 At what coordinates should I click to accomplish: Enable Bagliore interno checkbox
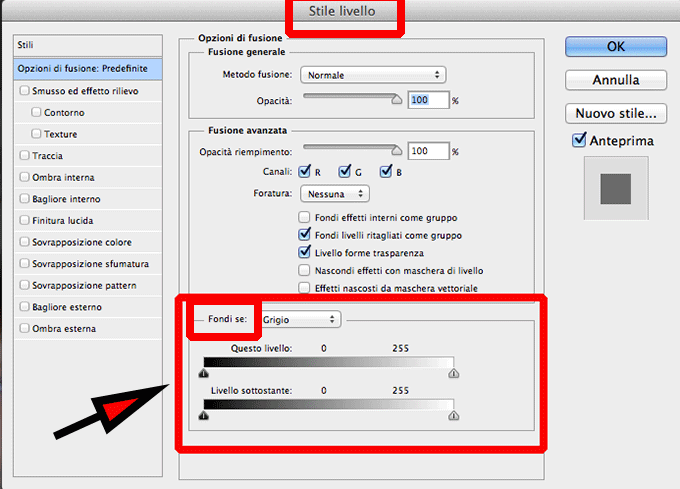tap(25, 199)
